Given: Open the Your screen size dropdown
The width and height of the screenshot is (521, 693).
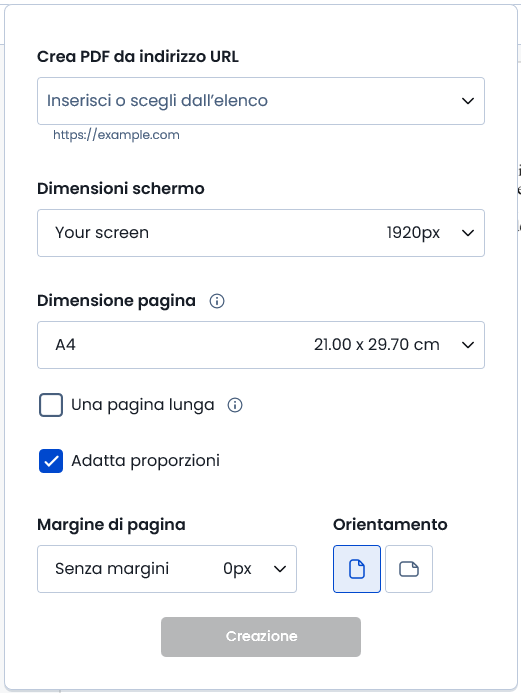Looking at the screenshot, I should (261, 233).
